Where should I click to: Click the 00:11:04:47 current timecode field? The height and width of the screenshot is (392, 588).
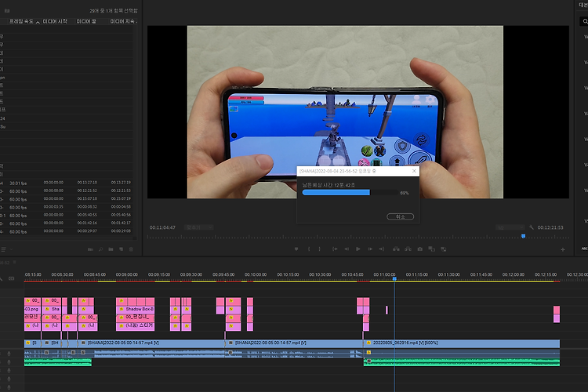(162, 227)
